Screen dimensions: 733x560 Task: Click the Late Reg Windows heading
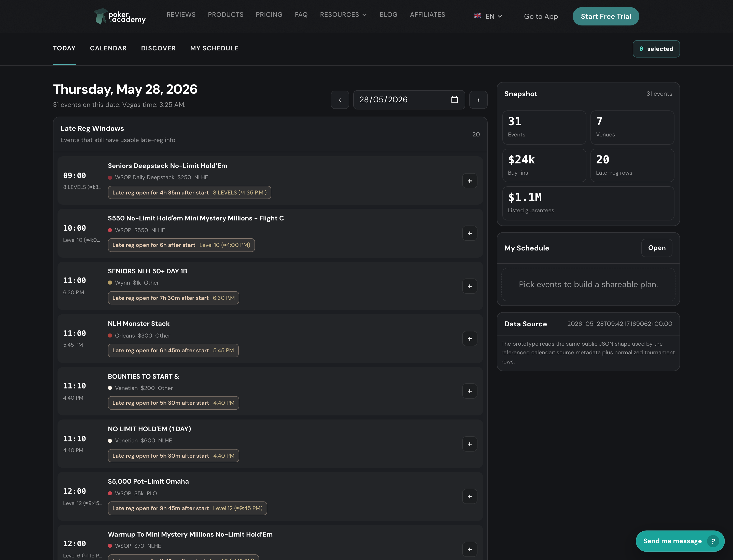[x=92, y=128]
